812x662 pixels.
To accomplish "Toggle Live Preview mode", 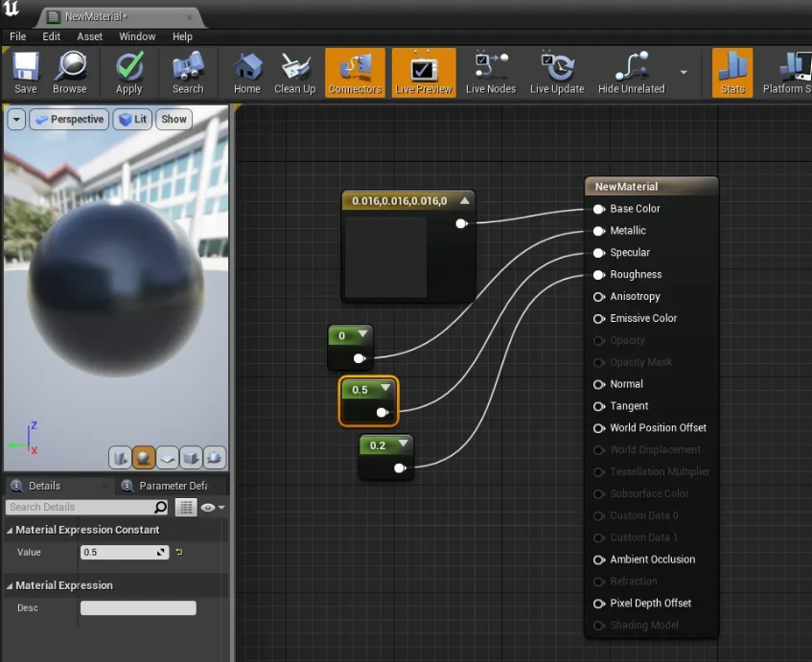I will pyautogui.click(x=423, y=73).
